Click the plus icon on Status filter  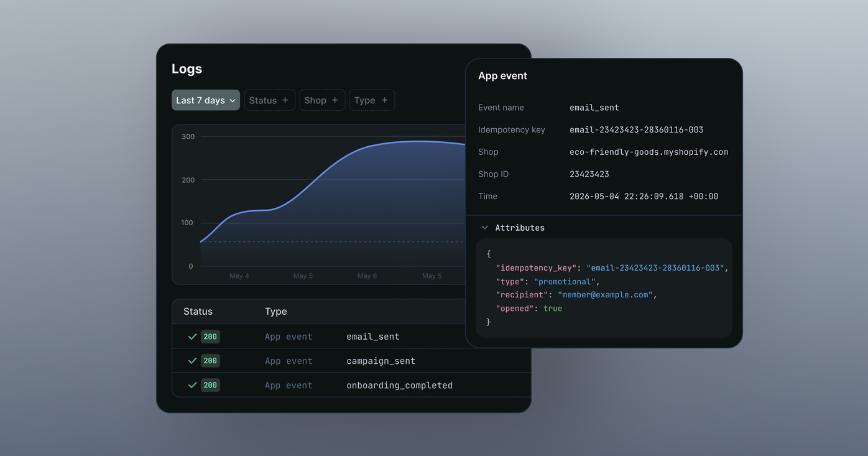285,100
